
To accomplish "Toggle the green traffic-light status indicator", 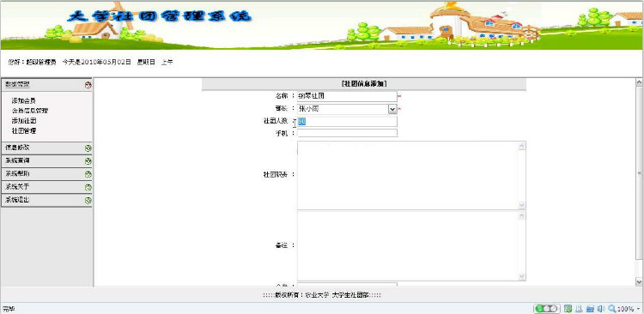I will (547, 309).
